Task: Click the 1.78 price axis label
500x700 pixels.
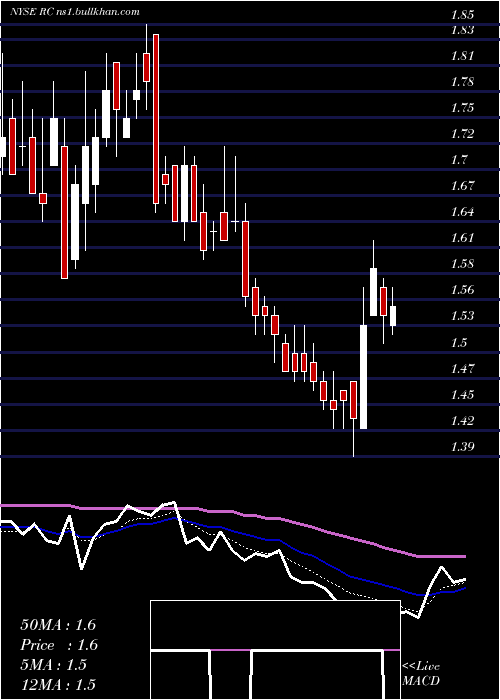Action: click(462, 82)
